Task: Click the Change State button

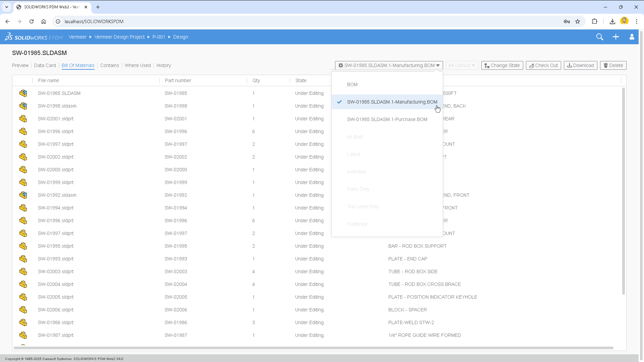Action: click(502, 65)
